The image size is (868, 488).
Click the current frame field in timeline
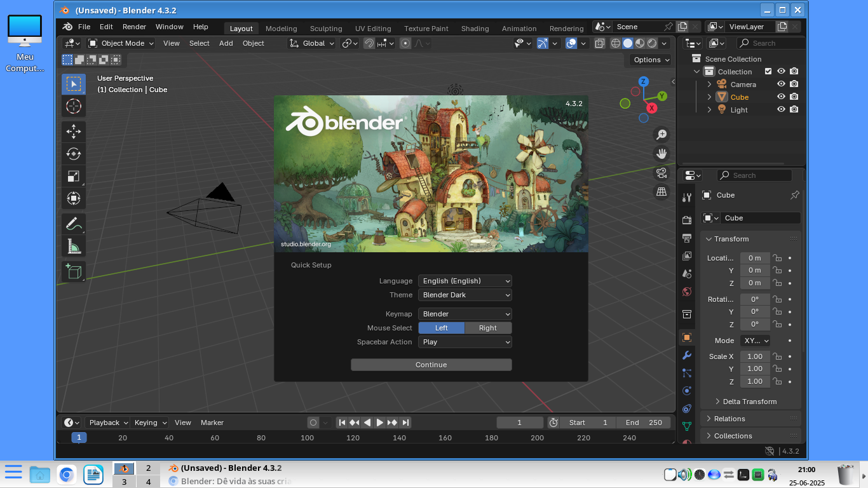pyautogui.click(x=520, y=423)
